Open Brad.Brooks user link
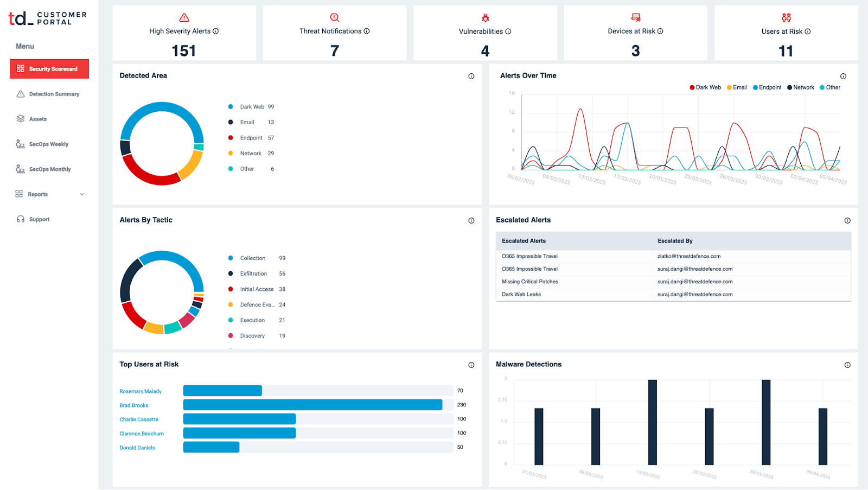The height and width of the screenshot is (490, 868). coord(134,405)
